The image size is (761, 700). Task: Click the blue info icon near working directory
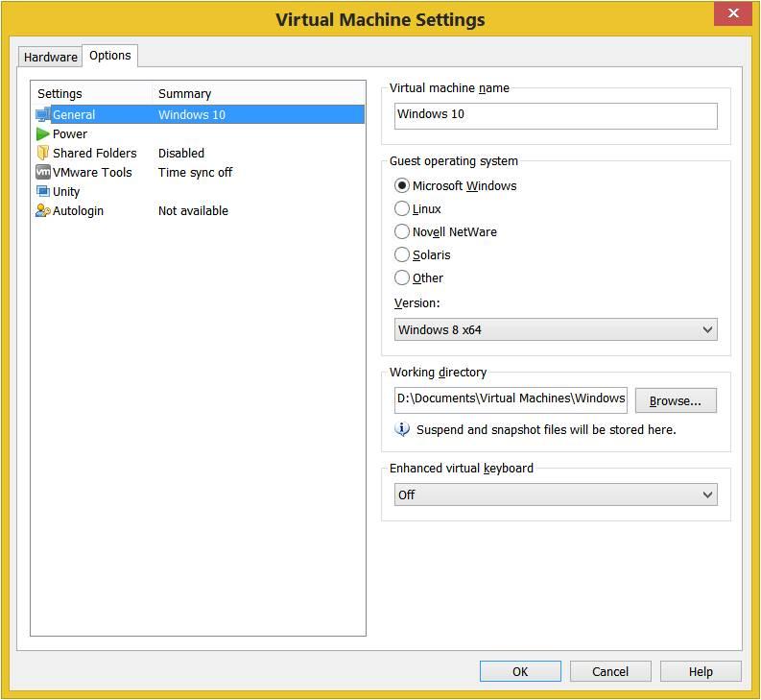[403, 429]
